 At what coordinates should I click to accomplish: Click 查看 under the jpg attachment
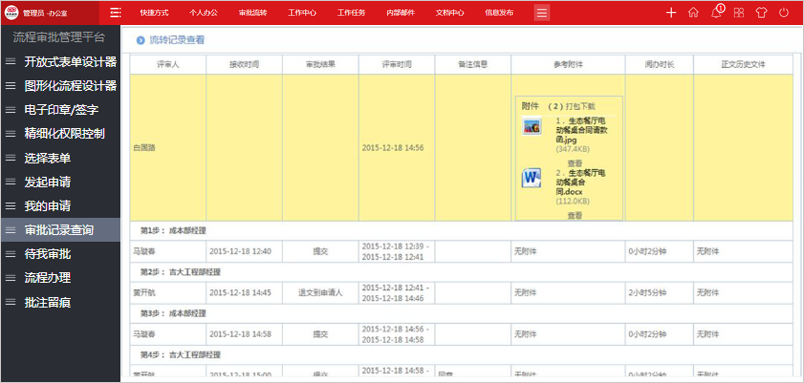coord(575,163)
